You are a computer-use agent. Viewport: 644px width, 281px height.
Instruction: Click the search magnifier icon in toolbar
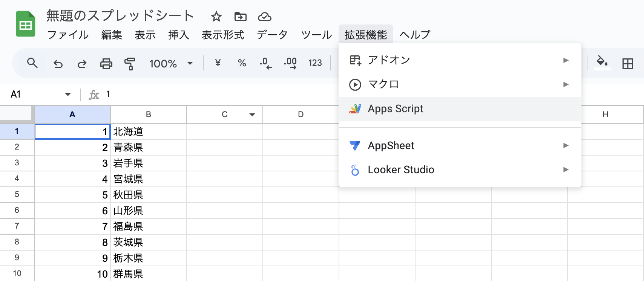32,63
